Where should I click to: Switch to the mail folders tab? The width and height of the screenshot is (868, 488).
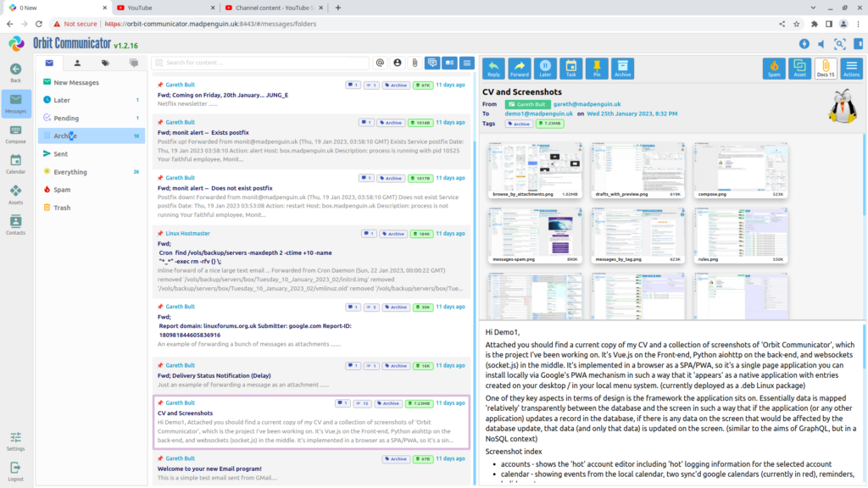click(x=49, y=63)
